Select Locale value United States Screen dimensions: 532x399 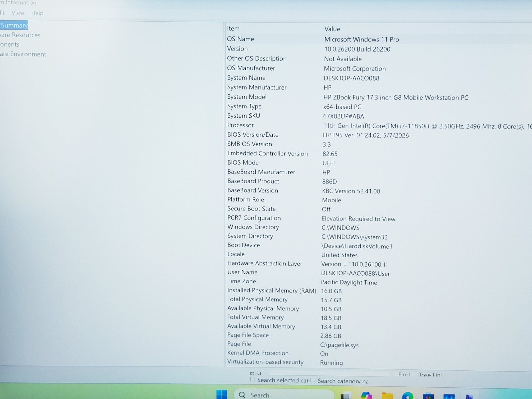(x=339, y=255)
